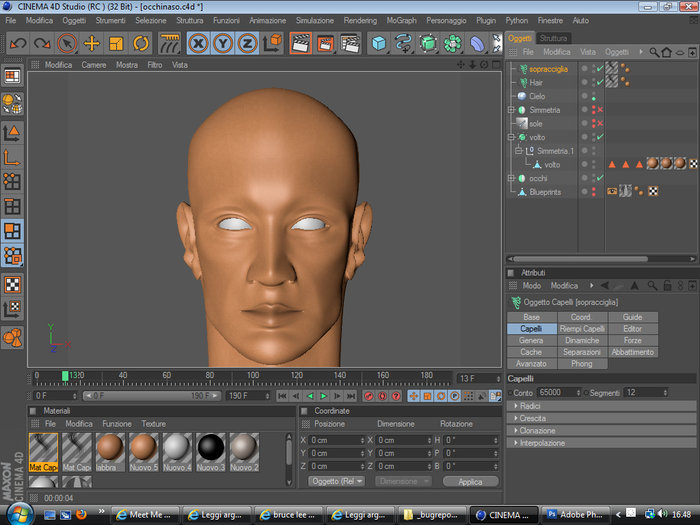Click the Undo arrow icon
This screenshot has width=700, height=525.
tap(17, 43)
